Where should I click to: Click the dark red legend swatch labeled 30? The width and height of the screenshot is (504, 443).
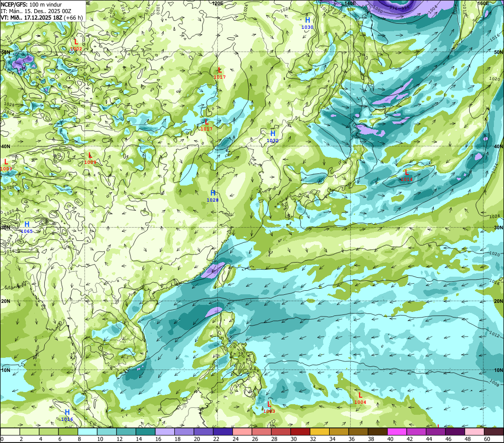point(300,431)
